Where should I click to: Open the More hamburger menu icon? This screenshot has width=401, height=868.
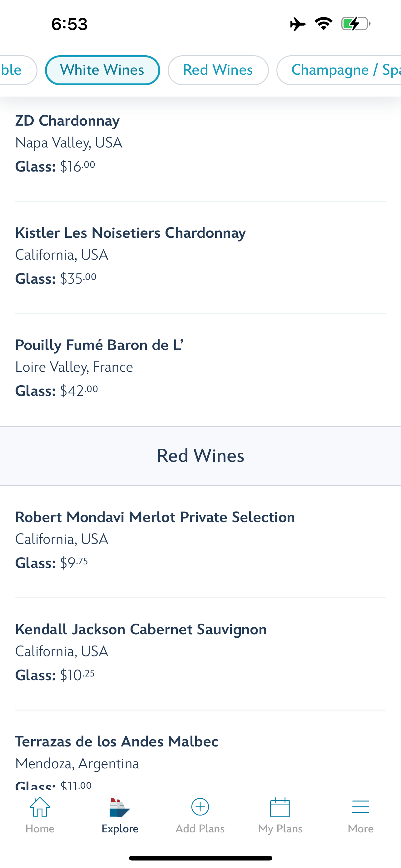(x=361, y=807)
